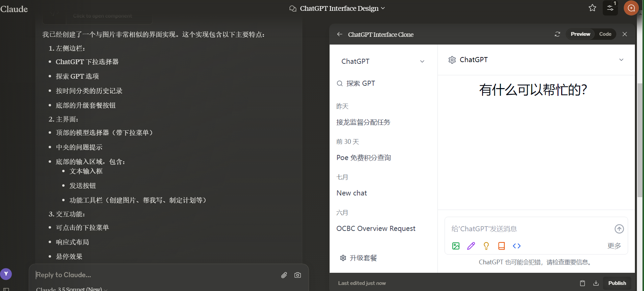644x291 pixels.
Task: Open history item Poe 免费积分查询
Action: coord(364,158)
